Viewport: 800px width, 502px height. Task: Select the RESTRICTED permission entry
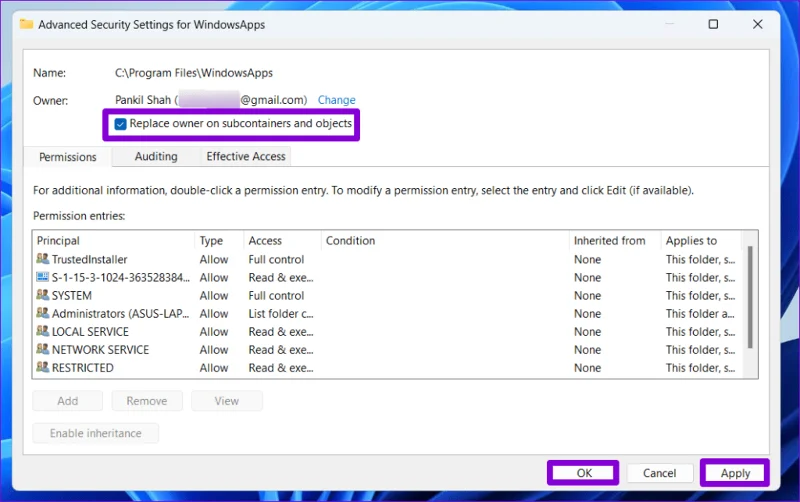[x=388, y=368]
